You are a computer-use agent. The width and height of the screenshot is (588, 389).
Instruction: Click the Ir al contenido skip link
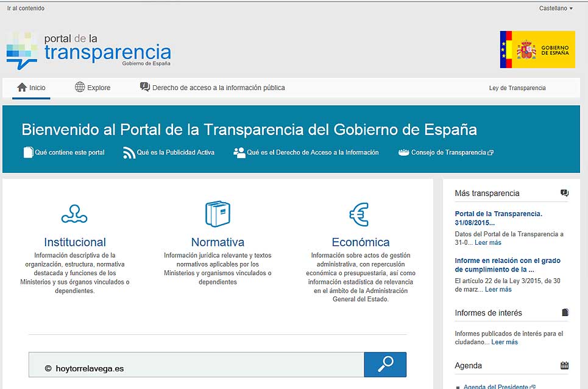tap(26, 8)
